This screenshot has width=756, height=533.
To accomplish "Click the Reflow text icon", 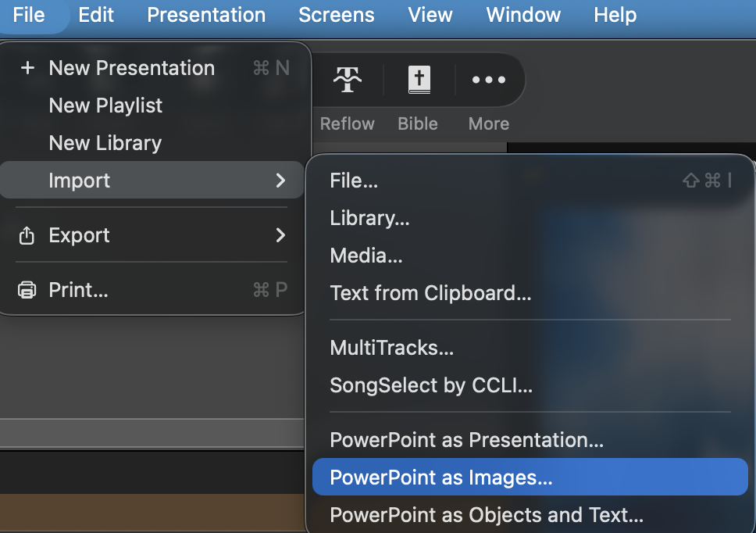I will [347, 80].
